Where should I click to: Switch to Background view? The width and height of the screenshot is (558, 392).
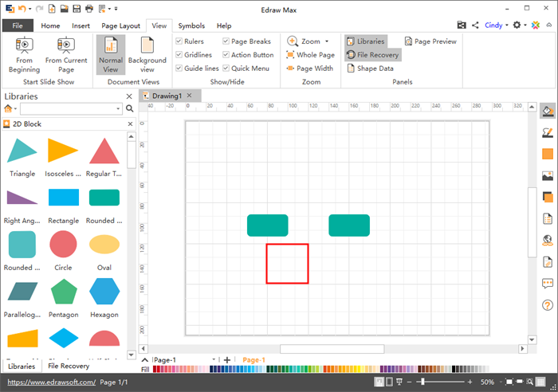pos(147,55)
